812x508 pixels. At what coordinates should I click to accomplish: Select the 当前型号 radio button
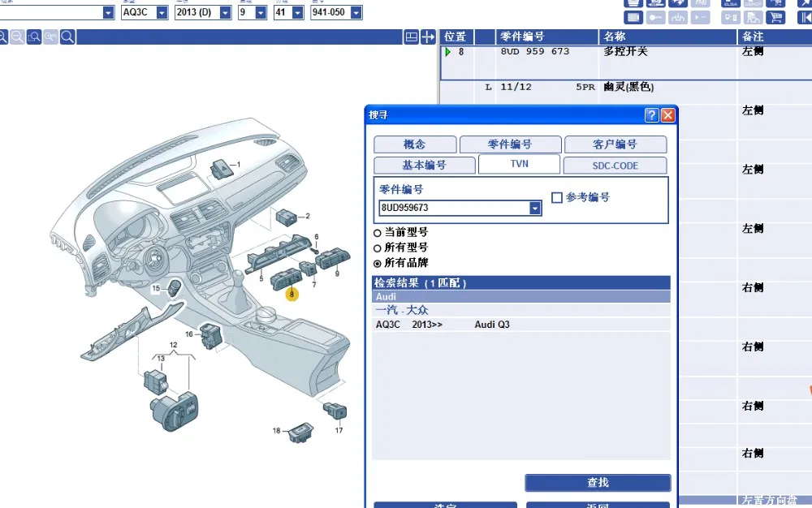tap(377, 234)
